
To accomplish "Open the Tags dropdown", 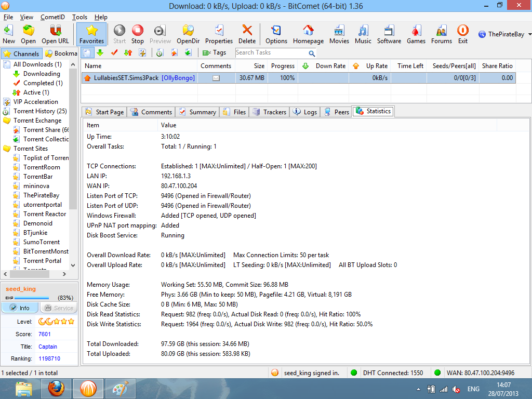I will [x=215, y=53].
